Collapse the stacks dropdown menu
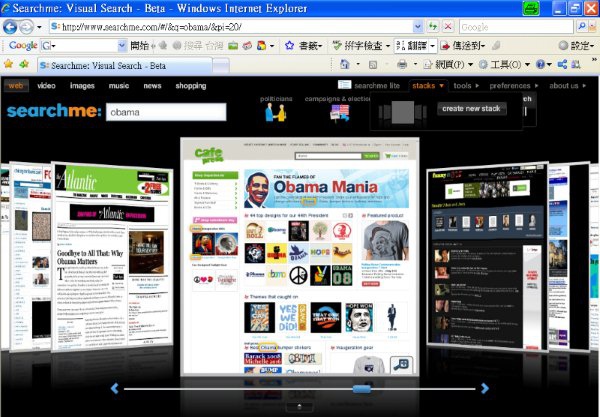This screenshot has height=417, width=600. coord(428,86)
